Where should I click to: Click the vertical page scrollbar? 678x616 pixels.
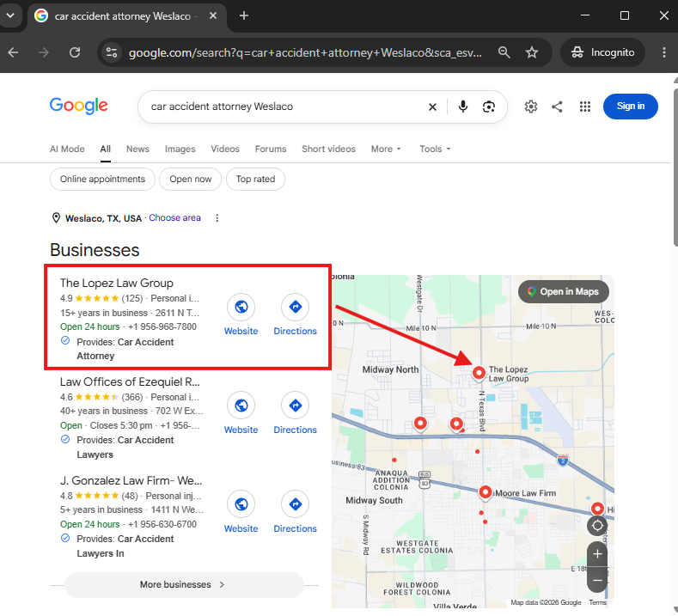pyautogui.click(x=675, y=168)
